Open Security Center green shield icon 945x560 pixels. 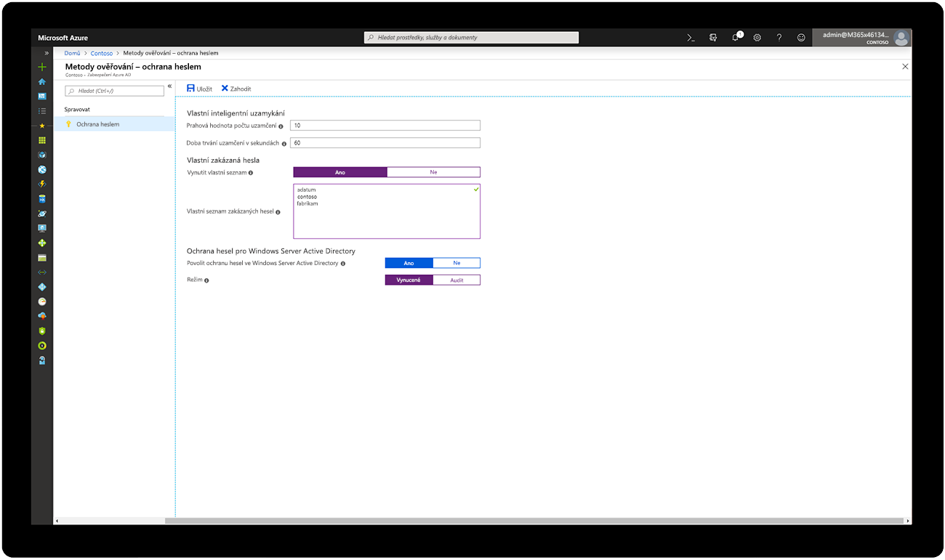point(42,330)
